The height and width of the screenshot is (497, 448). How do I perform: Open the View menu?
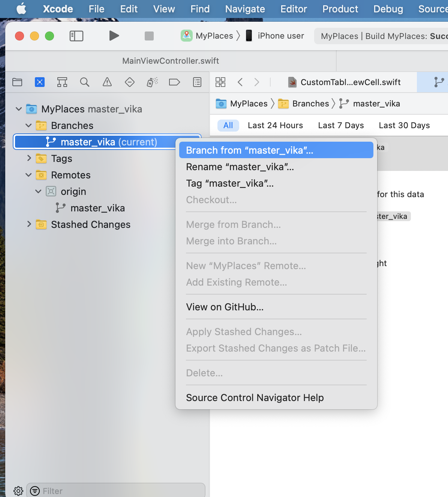(164, 9)
